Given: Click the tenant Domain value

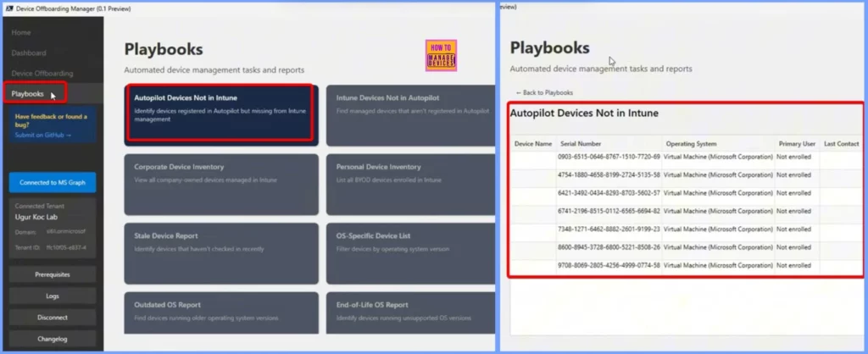Looking at the screenshot, I should click(x=66, y=232).
